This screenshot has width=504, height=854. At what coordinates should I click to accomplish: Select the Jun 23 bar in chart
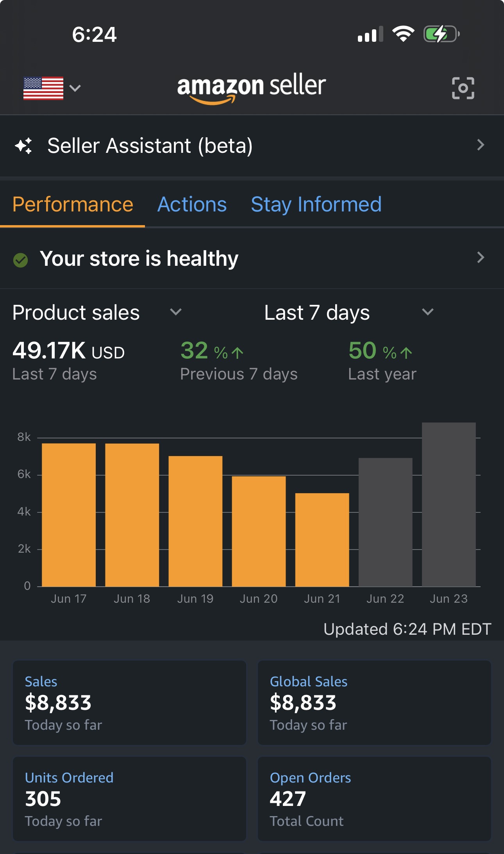tap(449, 504)
